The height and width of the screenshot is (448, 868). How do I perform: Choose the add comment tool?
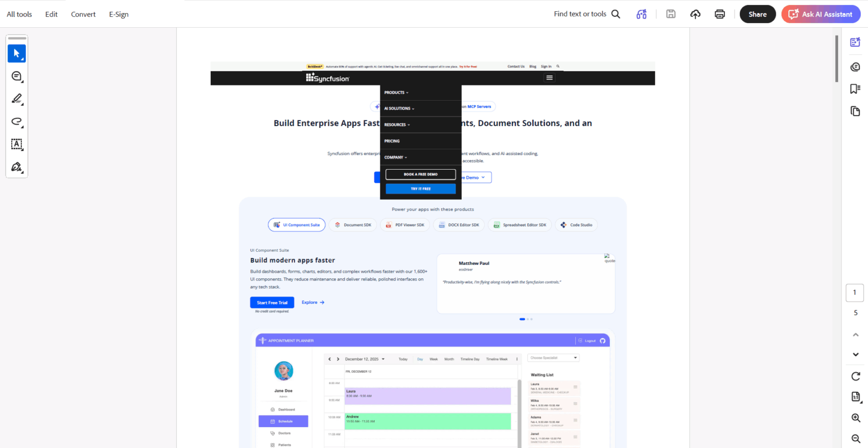pos(16,76)
